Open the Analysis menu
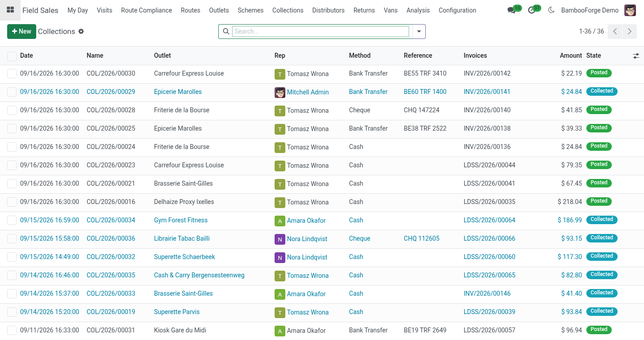644x340 pixels. [418, 10]
